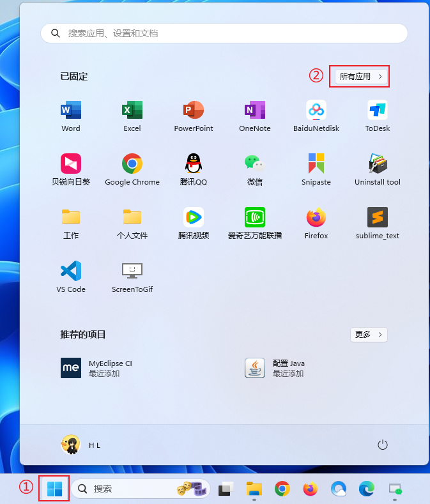Open ScreenToGif recorder
The height and width of the screenshot is (504, 430).
click(132, 277)
